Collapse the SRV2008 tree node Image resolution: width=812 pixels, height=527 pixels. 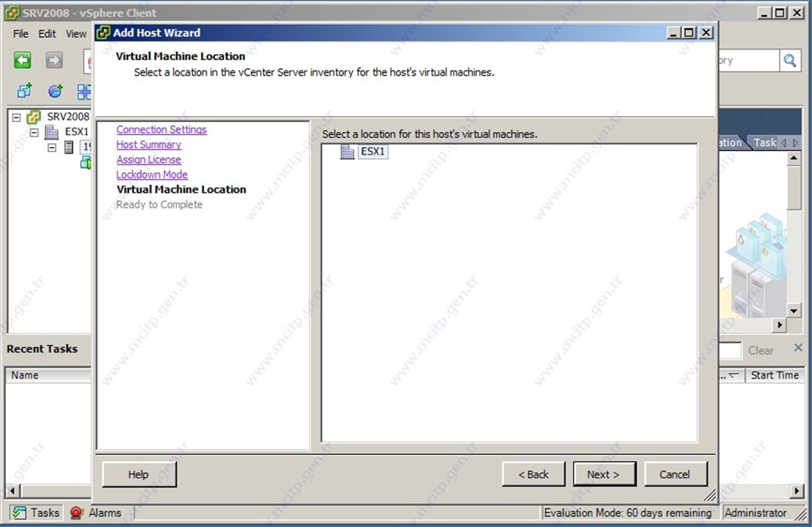point(16,118)
